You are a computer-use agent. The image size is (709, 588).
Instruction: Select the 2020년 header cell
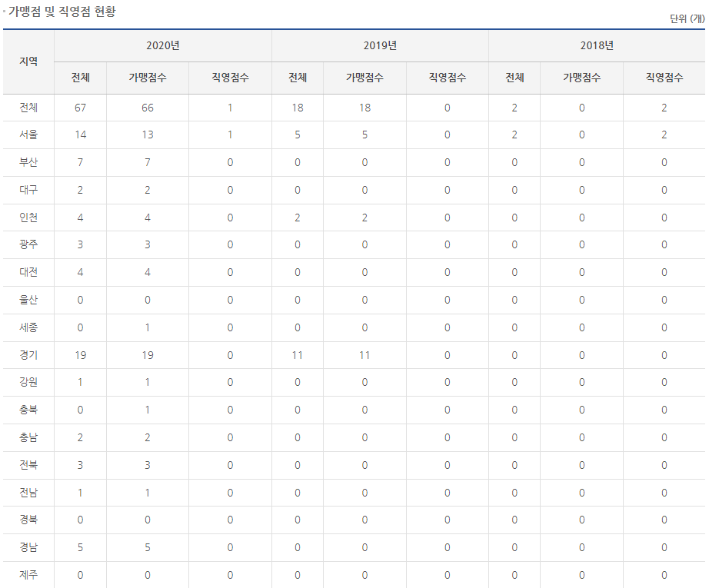163,45
